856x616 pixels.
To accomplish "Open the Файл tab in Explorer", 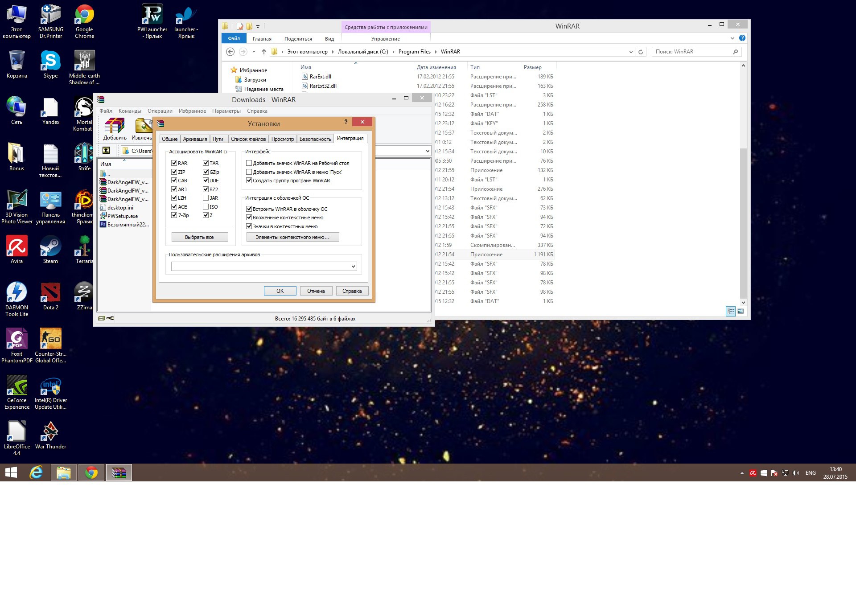I will (234, 38).
